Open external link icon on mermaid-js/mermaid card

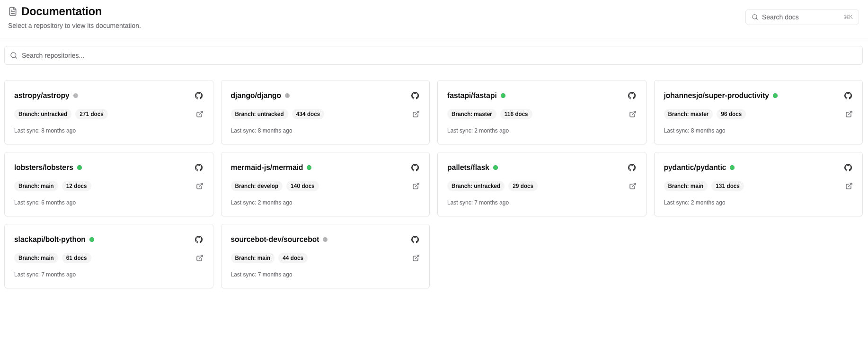[416, 186]
